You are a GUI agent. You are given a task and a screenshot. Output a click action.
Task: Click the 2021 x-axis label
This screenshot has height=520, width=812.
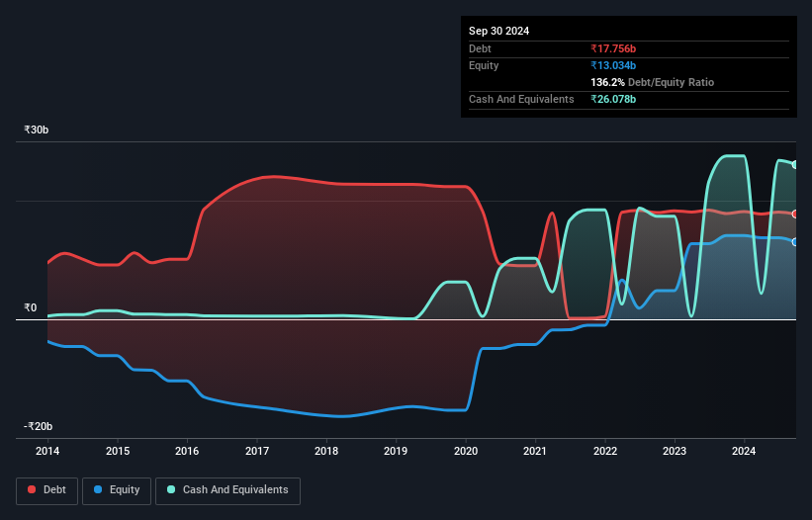click(x=535, y=451)
